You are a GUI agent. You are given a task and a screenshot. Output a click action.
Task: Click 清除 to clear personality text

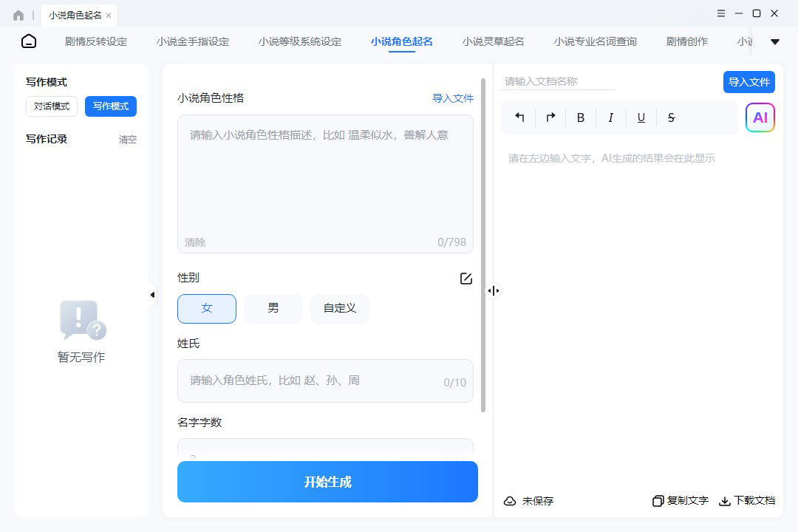[x=195, y=242]
